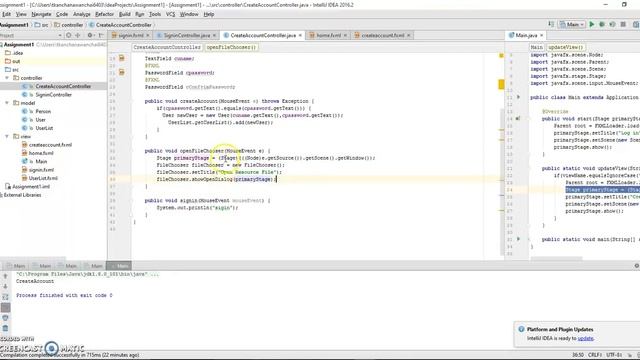This screenshot has width=640, height=360.
Task: Click Assignment1.iml file icon
Action: point(8,187)
